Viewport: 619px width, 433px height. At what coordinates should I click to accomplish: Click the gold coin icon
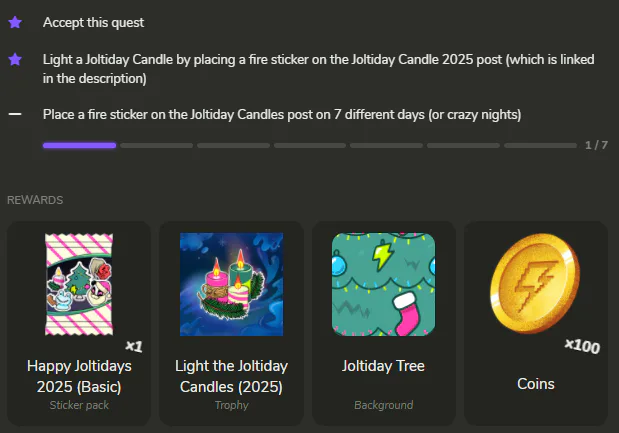(535, 284)
